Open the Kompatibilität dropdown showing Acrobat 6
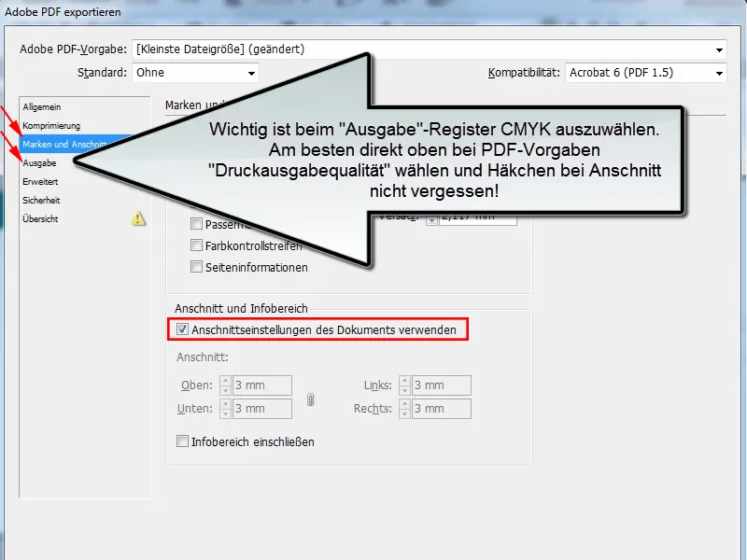 [x=646, y=73]
